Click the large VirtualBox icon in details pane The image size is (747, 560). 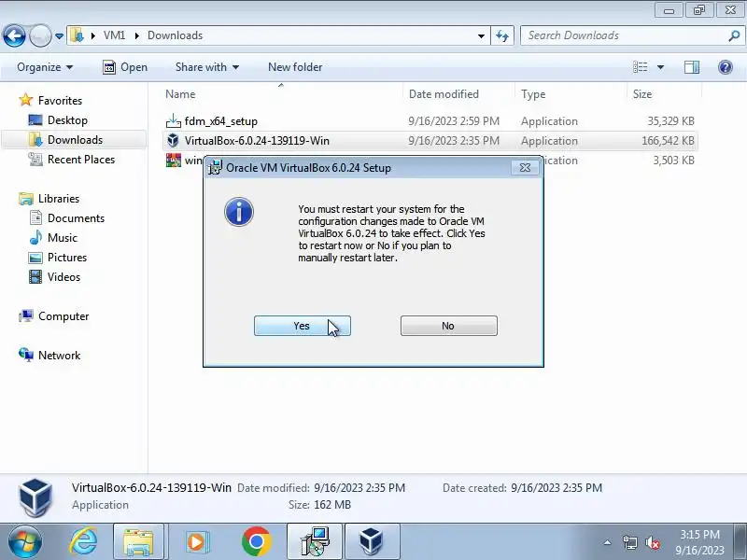(x=35, y=497)
